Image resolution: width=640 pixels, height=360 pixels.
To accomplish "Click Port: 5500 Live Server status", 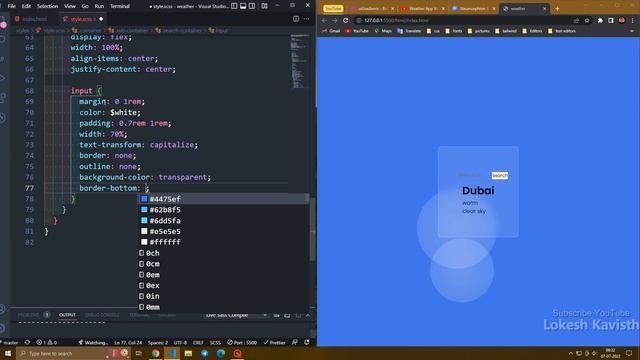I will [x=242, y=342].
